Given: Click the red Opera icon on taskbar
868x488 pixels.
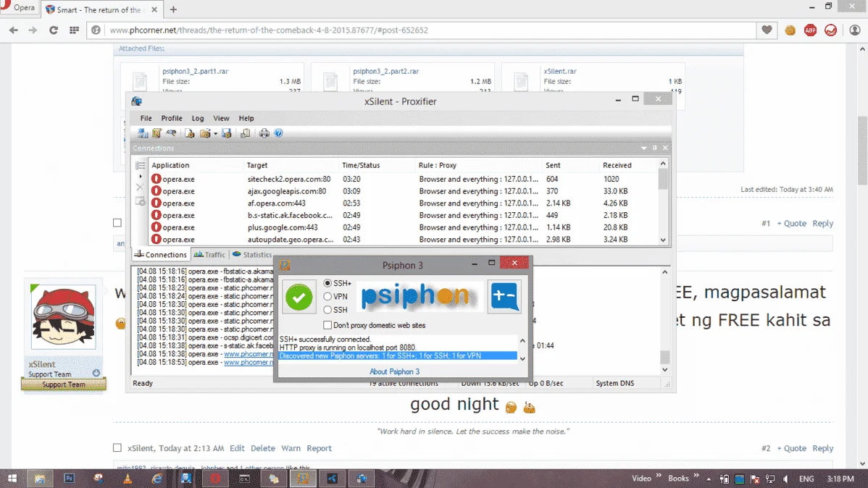Looking at the screenshot, I should (x=215, y=479).
